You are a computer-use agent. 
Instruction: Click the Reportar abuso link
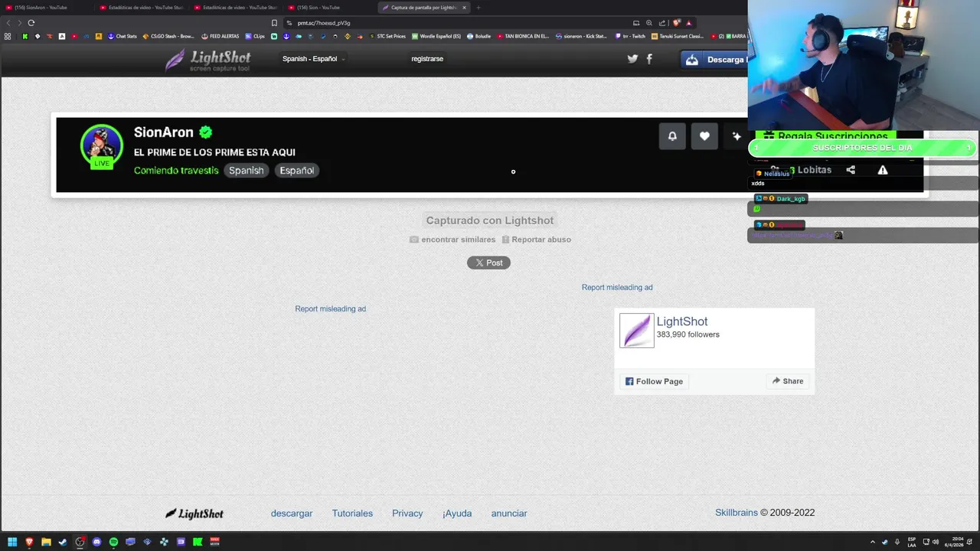click(x=536, y=240)
